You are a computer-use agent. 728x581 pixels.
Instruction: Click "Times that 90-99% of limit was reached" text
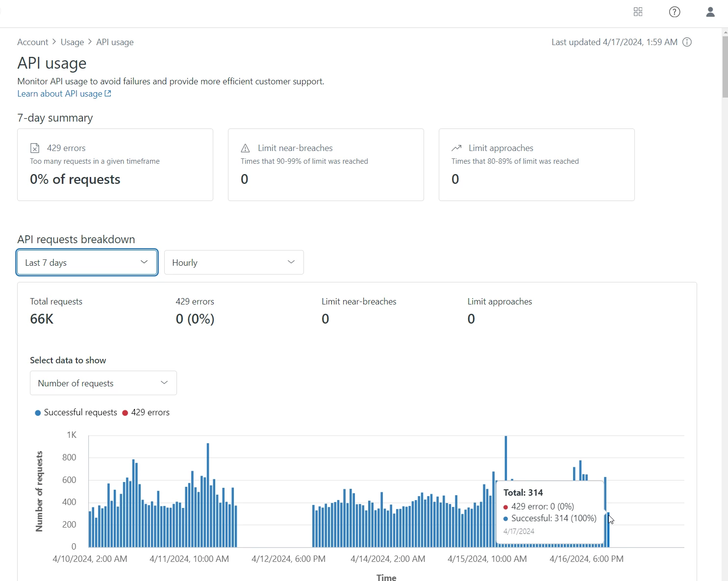304,161
